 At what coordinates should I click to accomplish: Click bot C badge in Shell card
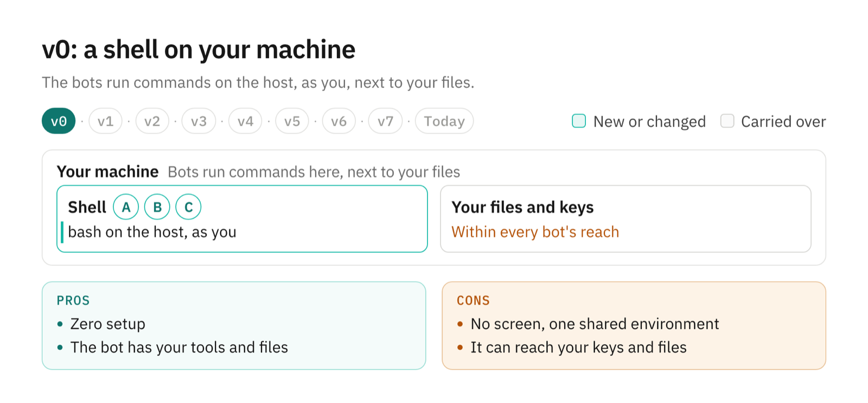pyautogui.click(x=189, y=207)
